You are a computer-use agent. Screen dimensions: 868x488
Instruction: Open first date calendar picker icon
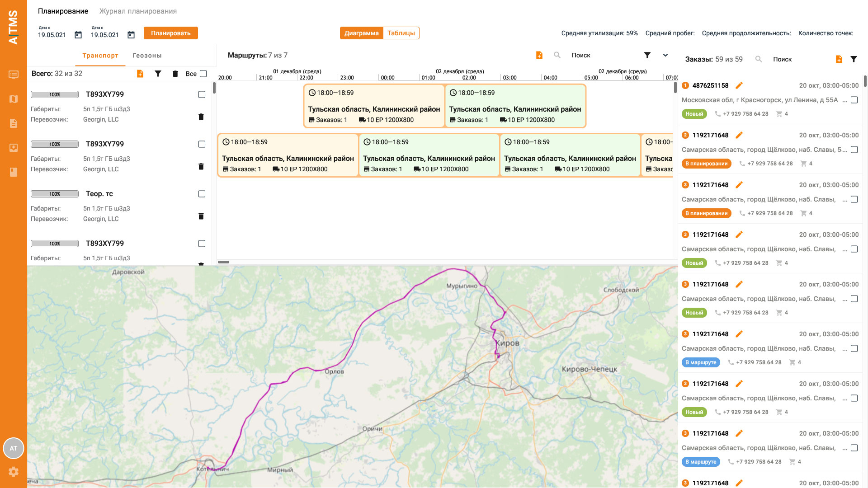(x=78, y=35)
